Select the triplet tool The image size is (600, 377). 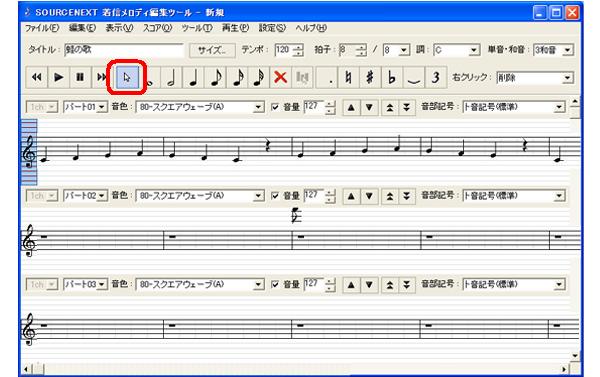click(435, 78)
